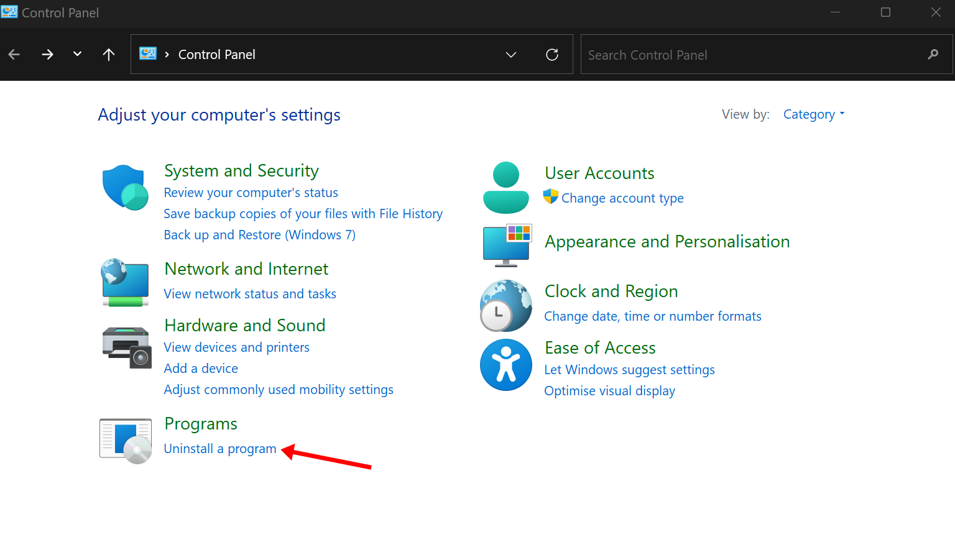
Task: Expand the address bar history dropdown
Action: pos(511,55)
